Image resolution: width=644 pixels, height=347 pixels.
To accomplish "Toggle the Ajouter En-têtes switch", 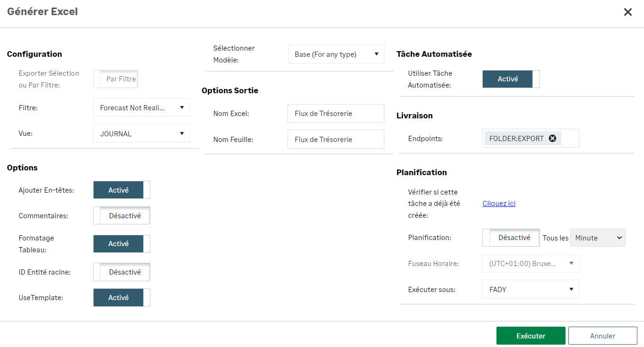I will point(122,190).
